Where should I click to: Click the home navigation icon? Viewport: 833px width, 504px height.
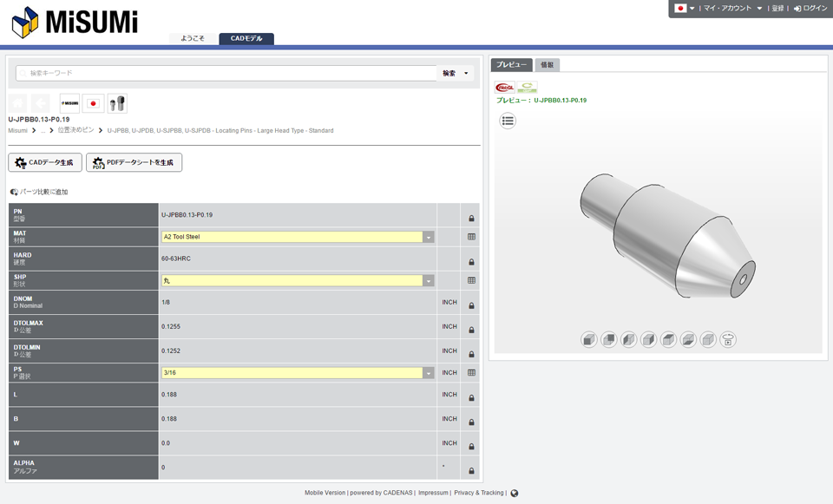click(18, 103)
